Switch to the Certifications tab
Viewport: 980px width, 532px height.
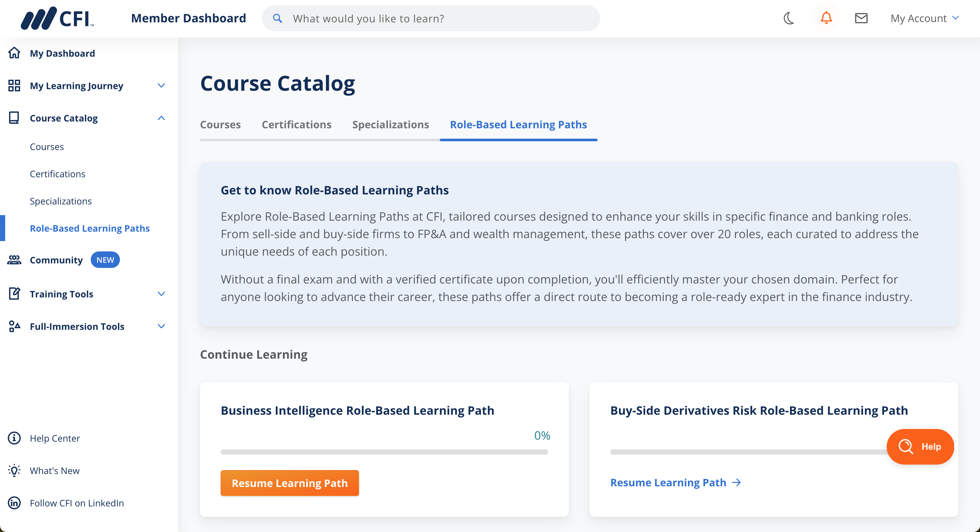click(296, 125)
